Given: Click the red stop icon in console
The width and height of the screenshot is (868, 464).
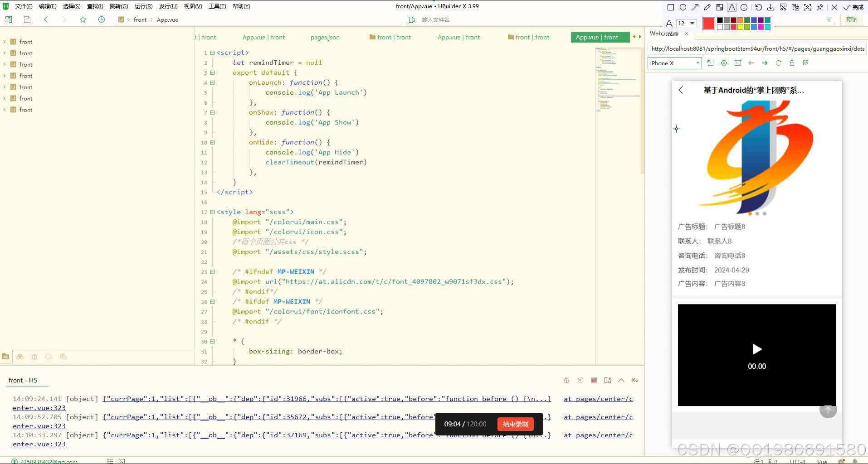Looking at the screenshot, I should pyautogui.click(x=594, y=380).
